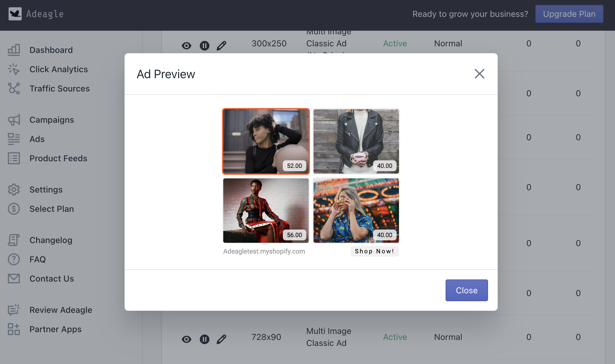615x364 pixels.
Task: Pause the 300x250 Multi Image Classic Ad
Action: tap(205, 45)
